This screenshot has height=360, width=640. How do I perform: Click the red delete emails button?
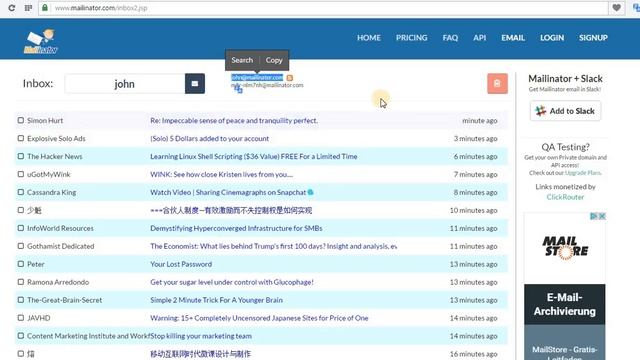click(497, 84)
